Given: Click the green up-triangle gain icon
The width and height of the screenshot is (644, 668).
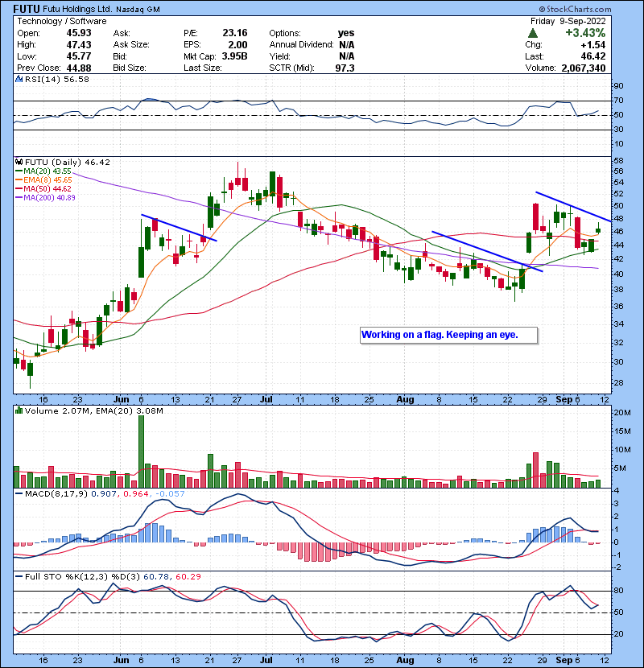Looking at the screenshot, I should click(532, 33).
